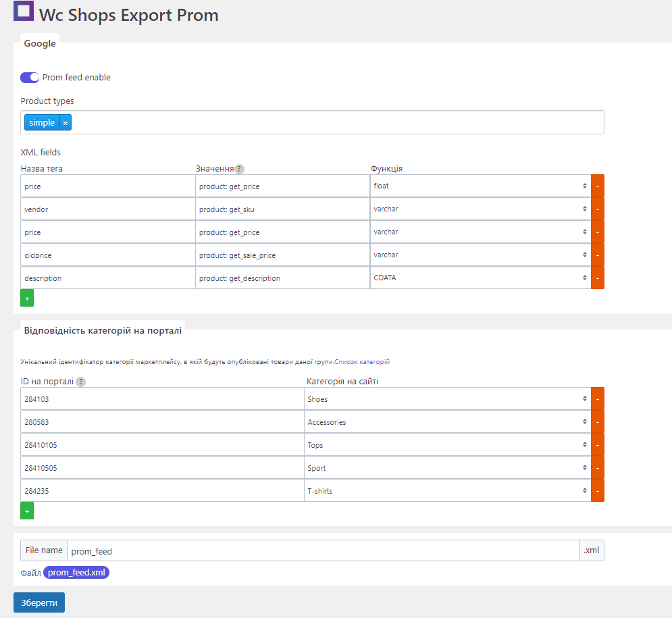The image size is (672, 618).
Task: Open the T-shirts category dropdown
Action: 447,491
